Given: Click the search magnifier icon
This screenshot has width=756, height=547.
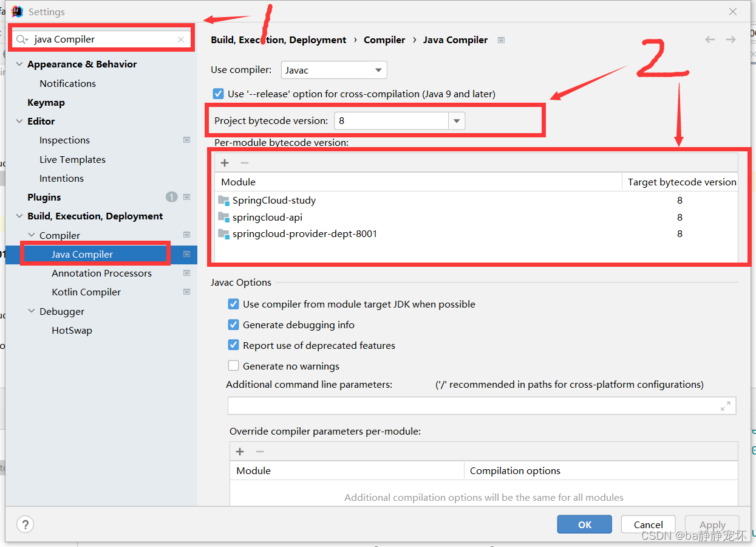Looking at the screenshot, I should [x=22, y=38].
